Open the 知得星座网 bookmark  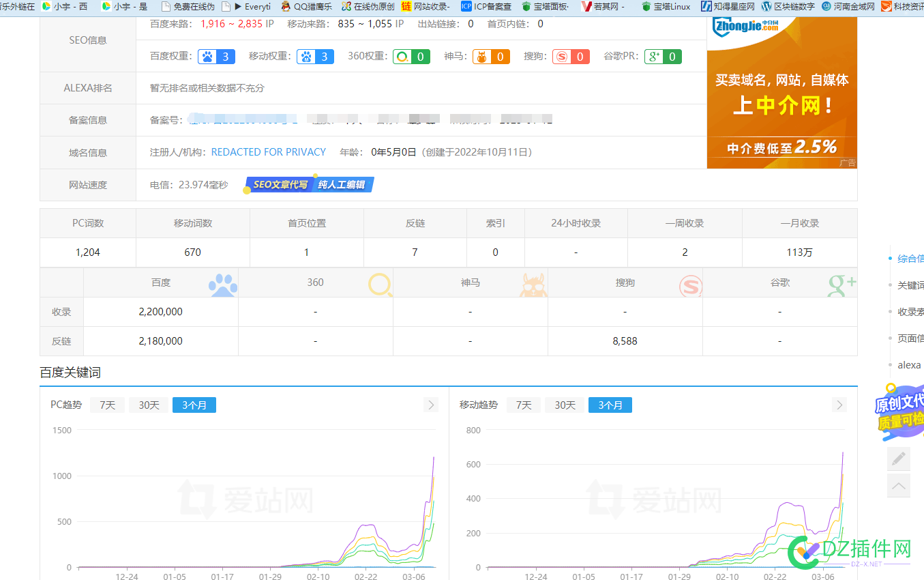click(x=728, y=6)
